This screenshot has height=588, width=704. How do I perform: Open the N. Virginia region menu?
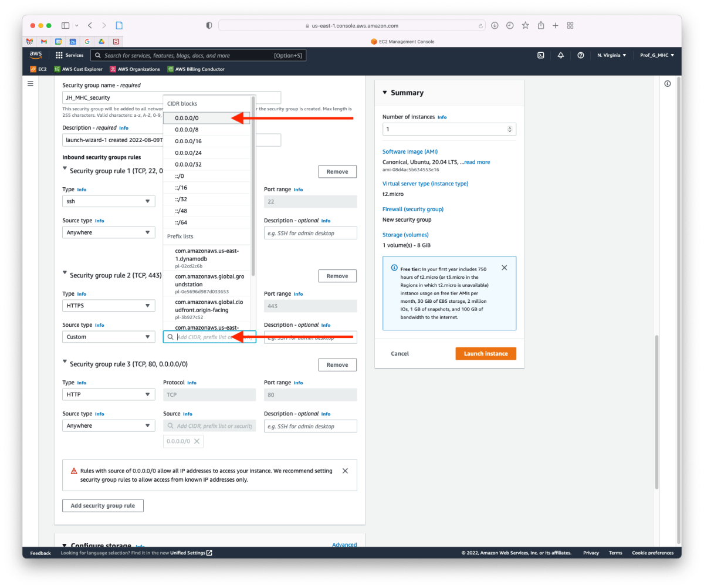(x=612, y=55)
